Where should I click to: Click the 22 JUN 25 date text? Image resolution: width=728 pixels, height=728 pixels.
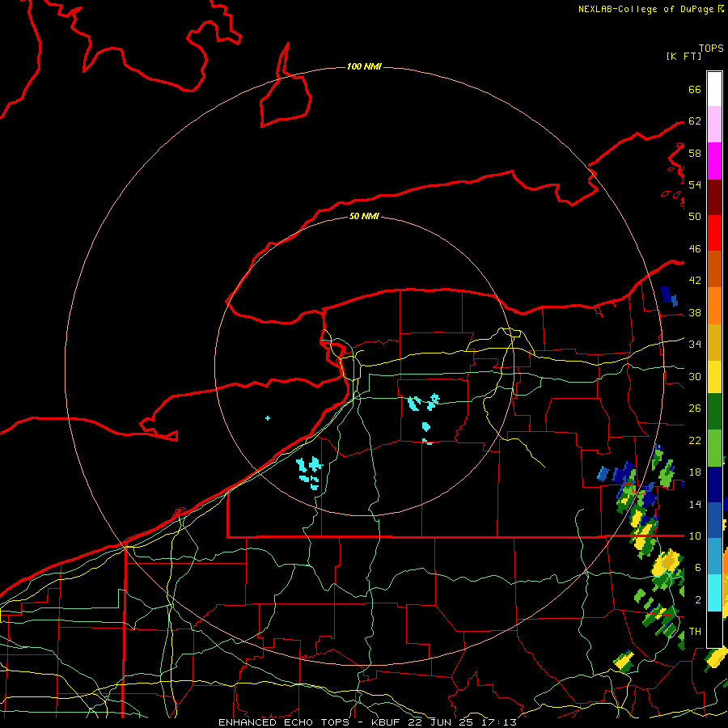[x=442, y=722]
